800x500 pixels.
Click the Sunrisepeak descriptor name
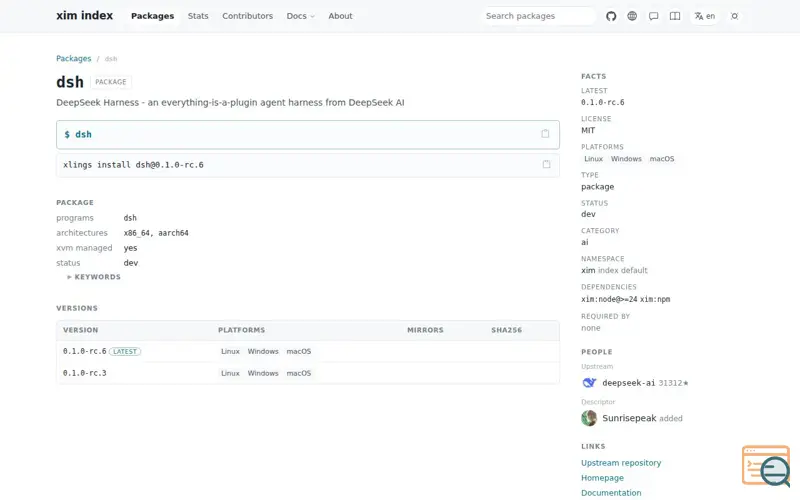click(x=629, y=418)
